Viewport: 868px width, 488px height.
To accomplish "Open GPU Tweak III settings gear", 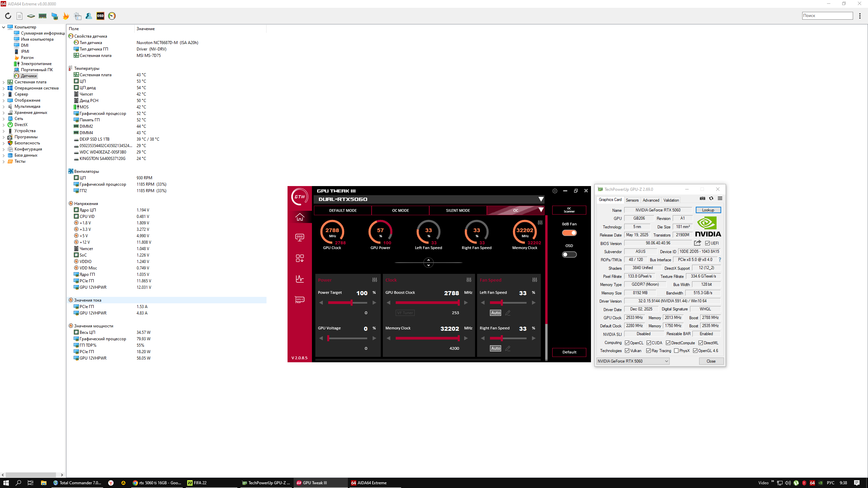I will coord(555,191).
